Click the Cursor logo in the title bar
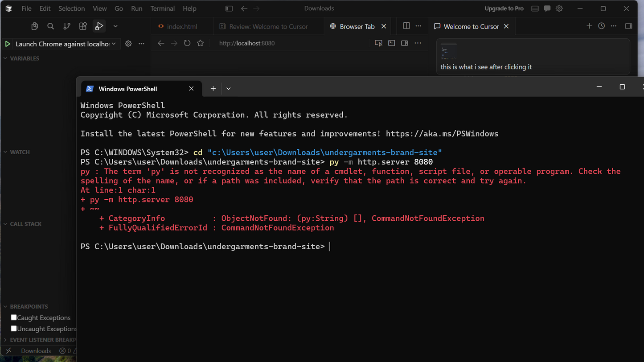Screen dimensions: 644x362 click(x=8, y=8)
